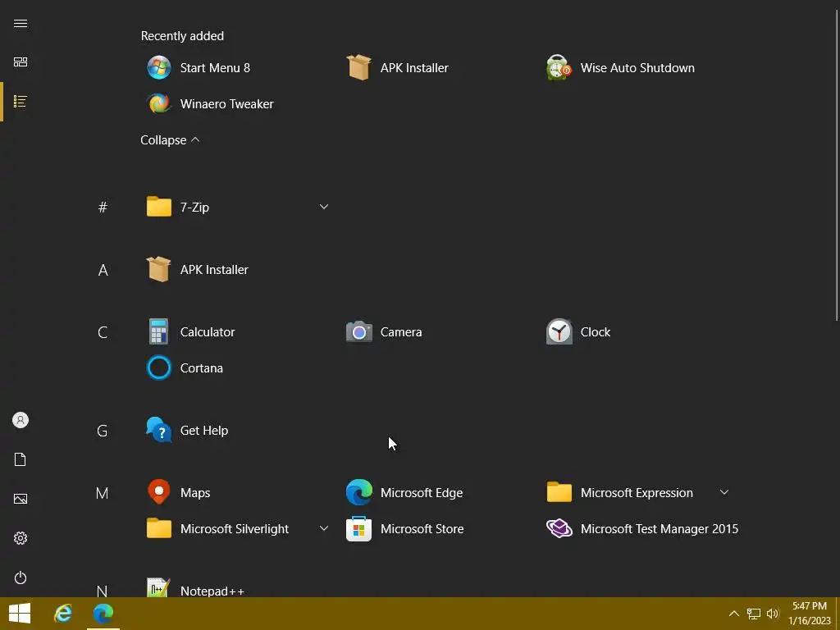Expand Microsoft Silverlight folder chevron
840x630 pixels.
[323, 527]
